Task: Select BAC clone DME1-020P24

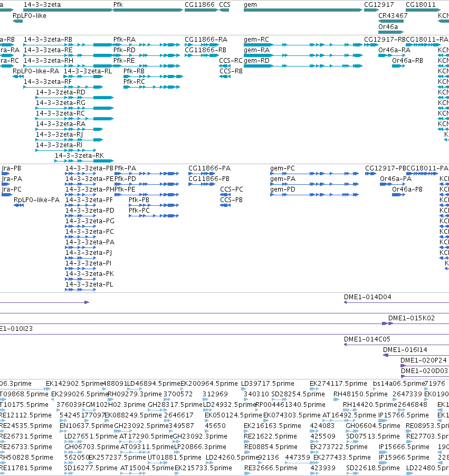Action: pos(424,360)
